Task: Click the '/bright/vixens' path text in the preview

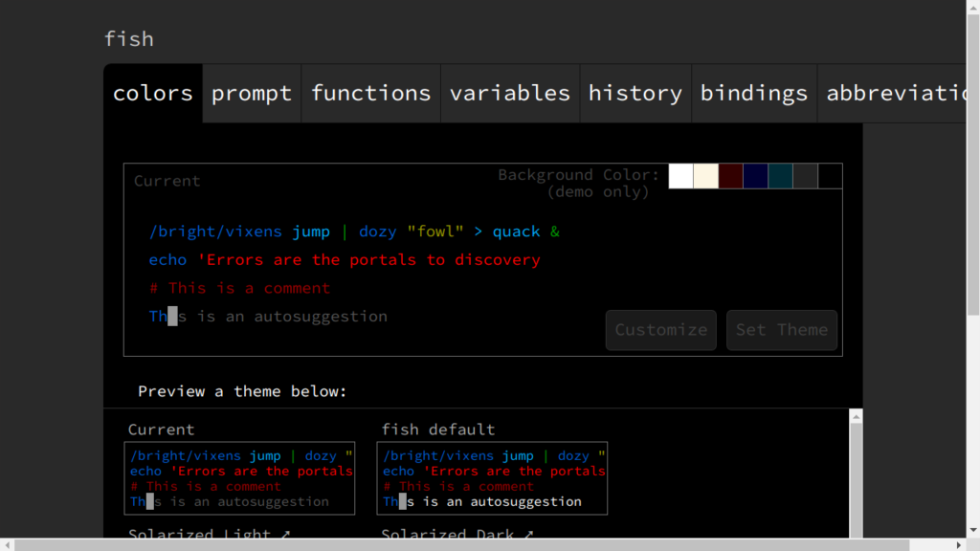Action: 215,231
